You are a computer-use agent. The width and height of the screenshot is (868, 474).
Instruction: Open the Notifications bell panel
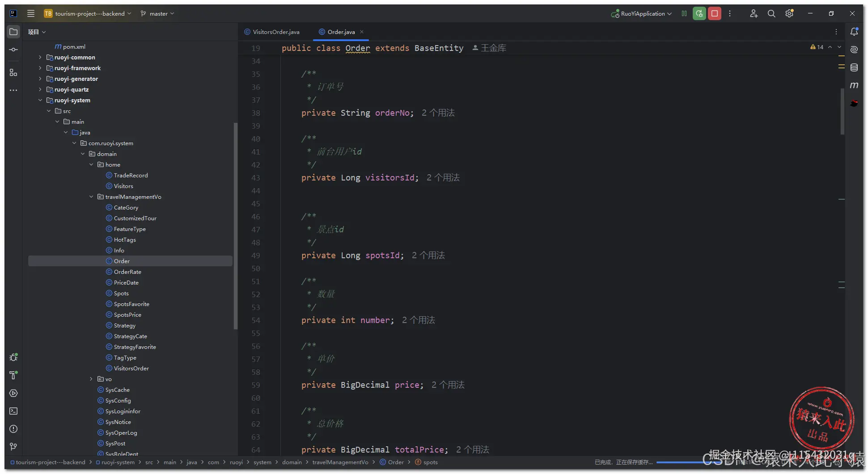[854, 32]
